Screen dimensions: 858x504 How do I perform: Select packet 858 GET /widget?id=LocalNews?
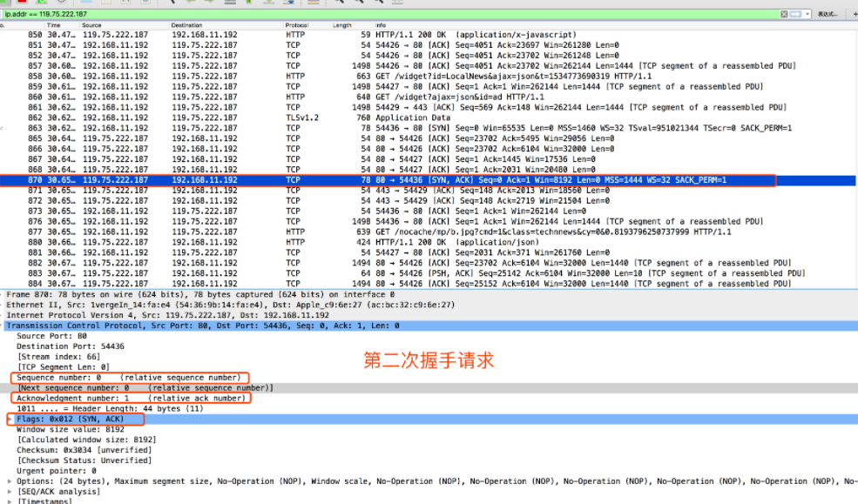click(x=429, y=77)
